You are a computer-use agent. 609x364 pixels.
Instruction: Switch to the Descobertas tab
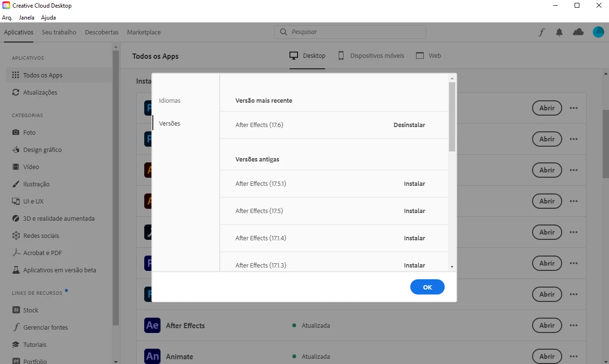(x=102, y=32)
